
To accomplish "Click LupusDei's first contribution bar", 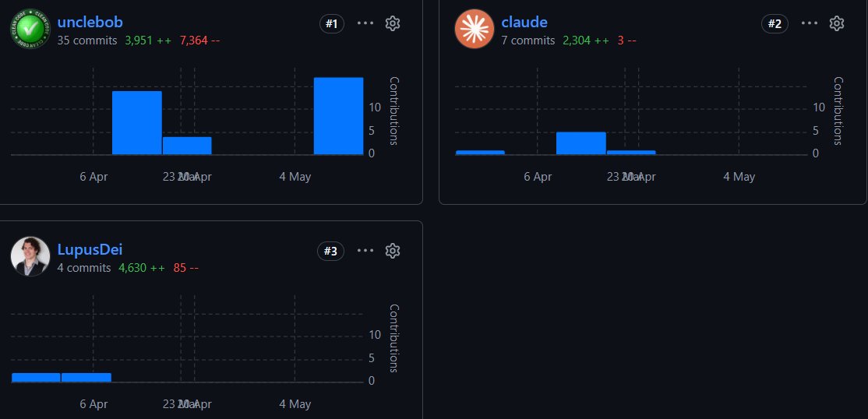I will coord(36,378).
